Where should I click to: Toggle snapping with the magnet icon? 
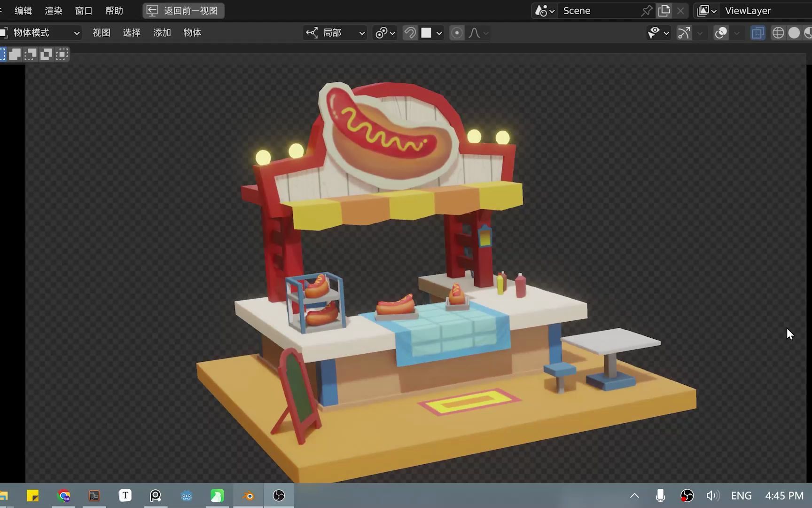pos(409,33)
